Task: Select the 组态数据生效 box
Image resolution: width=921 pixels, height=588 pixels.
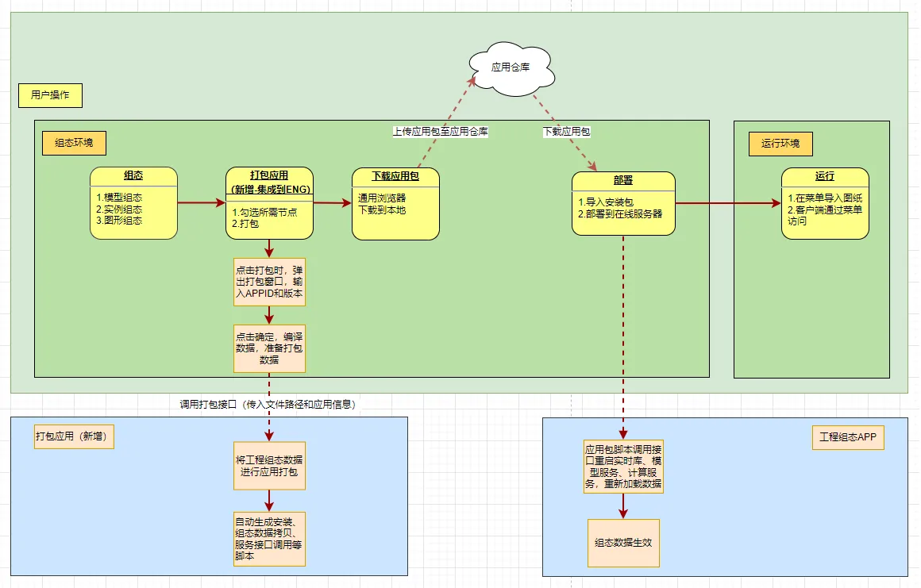Action: pyautogui.click(x=623, y=543)
